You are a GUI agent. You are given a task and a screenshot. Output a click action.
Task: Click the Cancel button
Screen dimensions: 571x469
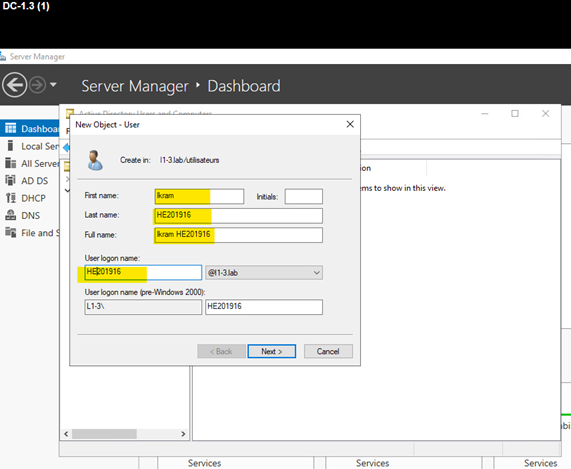tap(328, 351)
